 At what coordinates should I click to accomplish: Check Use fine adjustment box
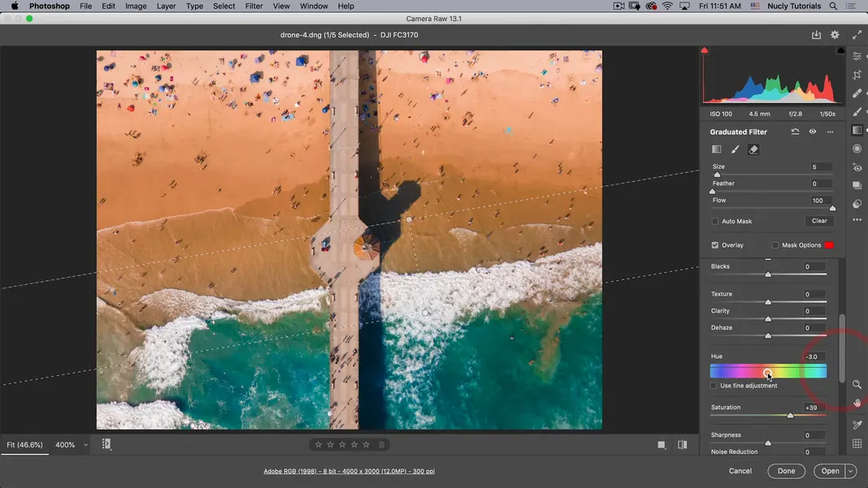click(714, 386)
